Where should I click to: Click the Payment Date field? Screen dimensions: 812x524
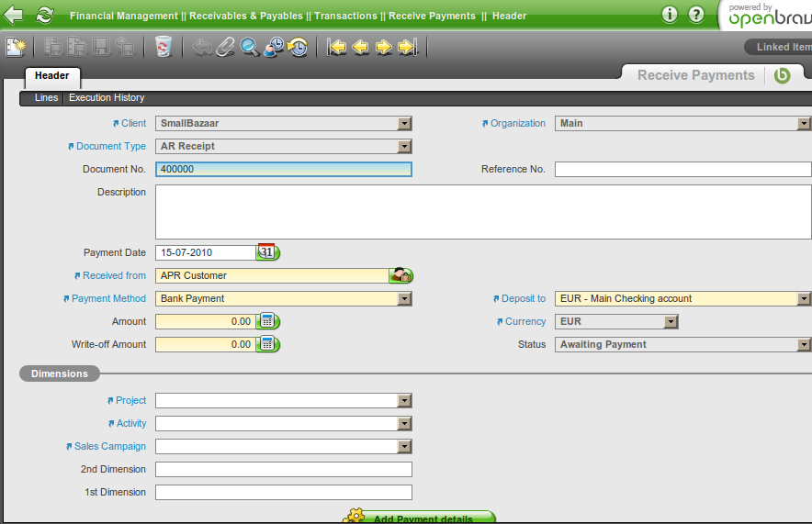(206, 252)
